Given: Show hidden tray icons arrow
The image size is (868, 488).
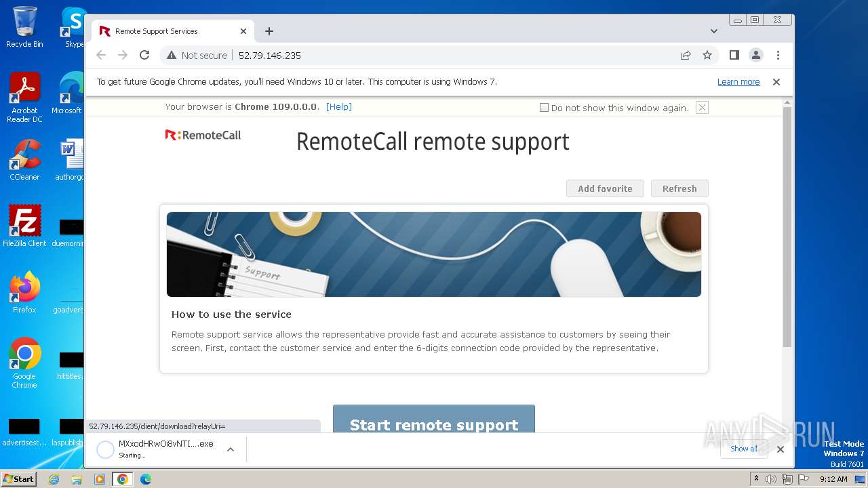Looking at the screenshot, I should pos(757,479).
